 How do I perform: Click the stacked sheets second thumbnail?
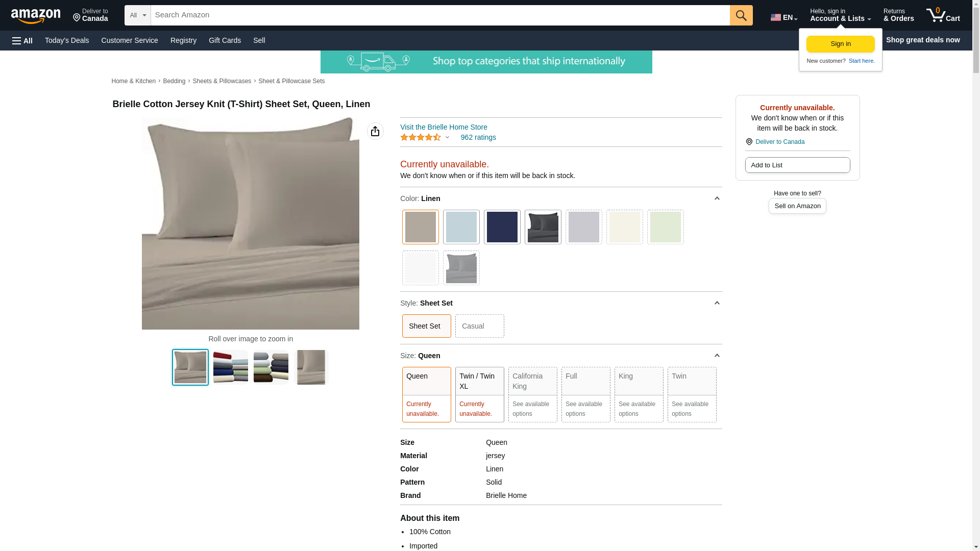coord(230,367)
